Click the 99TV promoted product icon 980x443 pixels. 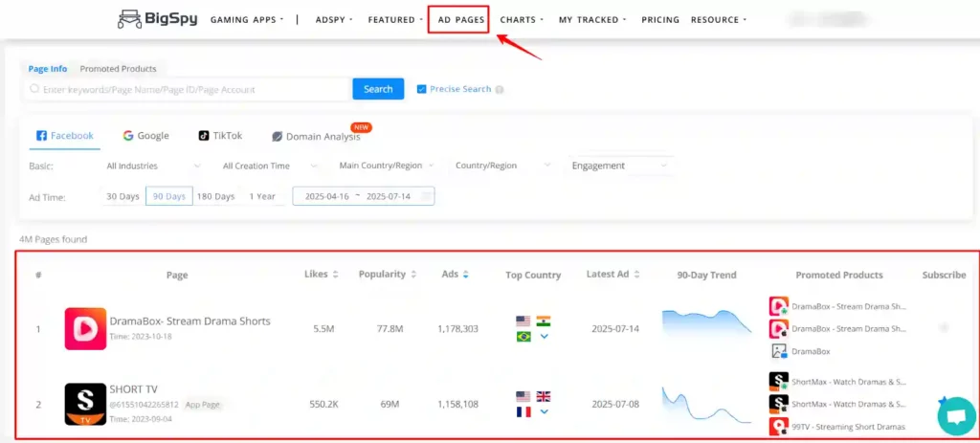pyautogui.click(x=779, y=427)
